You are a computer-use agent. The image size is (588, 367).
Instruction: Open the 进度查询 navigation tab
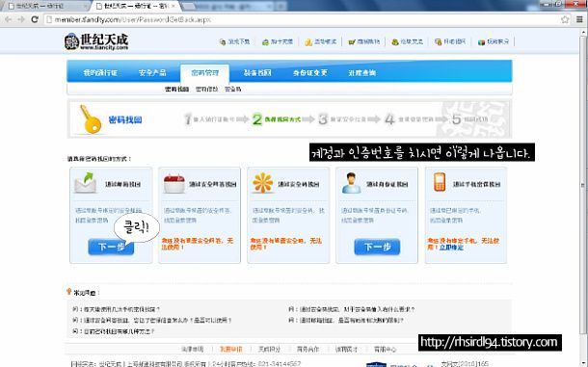(x=361, y=72)
